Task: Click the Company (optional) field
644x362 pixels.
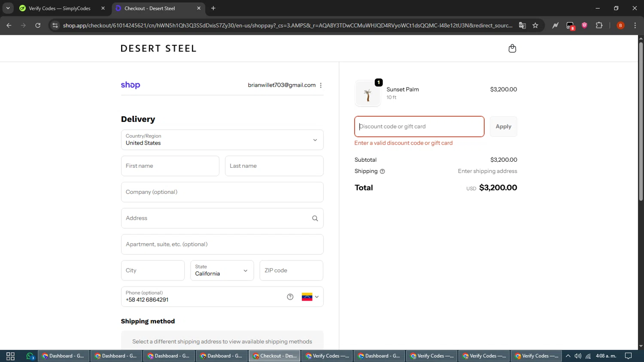Action: pyautogui.click(x=222, y=192)
